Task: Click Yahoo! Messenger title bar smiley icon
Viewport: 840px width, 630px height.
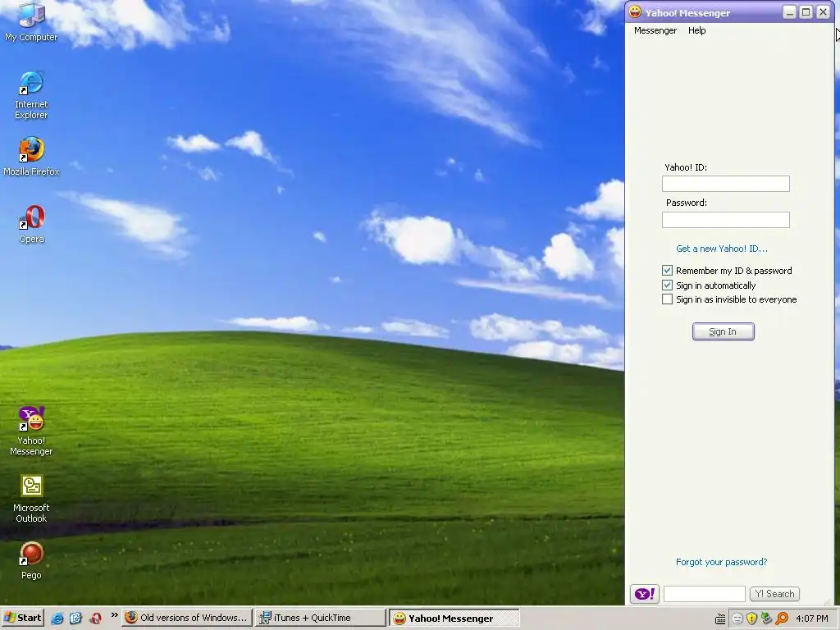Action: [635, 11]
